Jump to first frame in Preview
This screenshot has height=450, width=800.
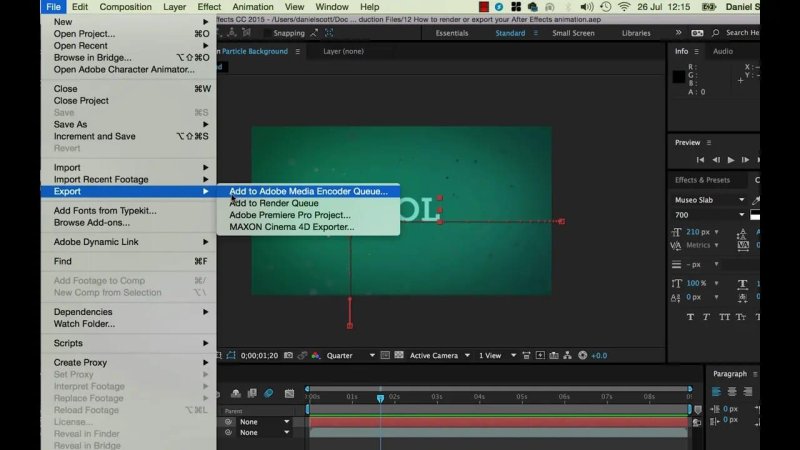(701, 160)
